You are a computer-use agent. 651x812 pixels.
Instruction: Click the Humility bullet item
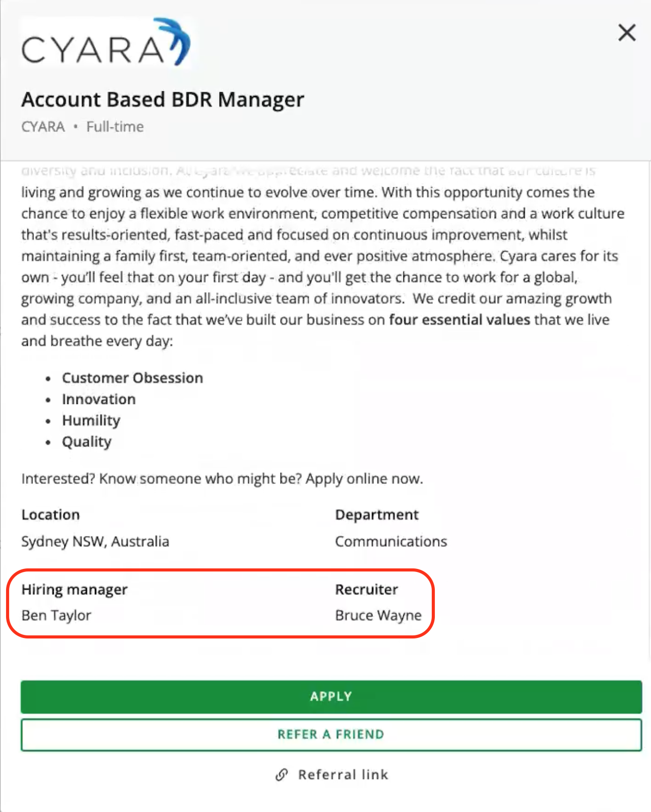[91, 421]
